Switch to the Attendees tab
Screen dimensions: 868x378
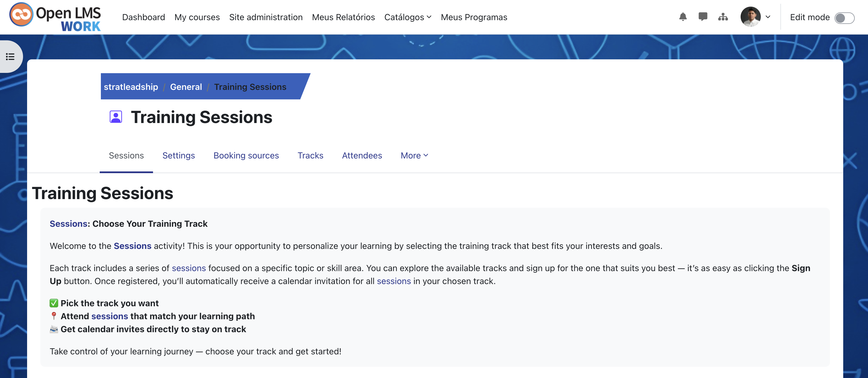coord(362,155)
